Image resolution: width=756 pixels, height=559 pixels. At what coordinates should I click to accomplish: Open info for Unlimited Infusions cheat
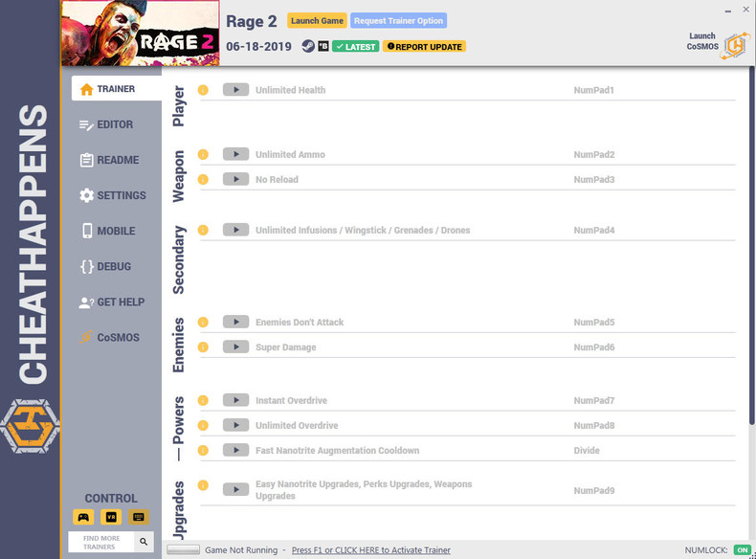click(x=203, y=230)
